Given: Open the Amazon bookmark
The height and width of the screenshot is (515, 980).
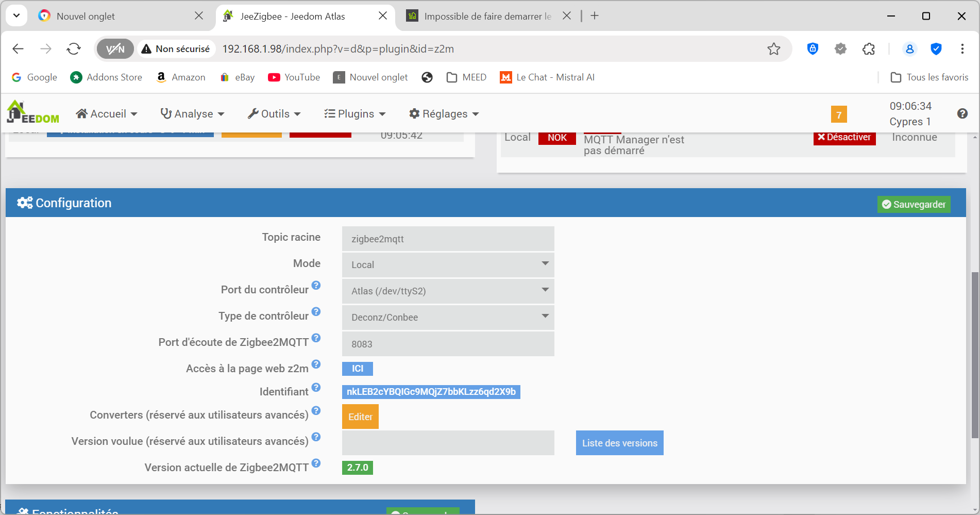Looking at the screenshot, I should [181, 77].
